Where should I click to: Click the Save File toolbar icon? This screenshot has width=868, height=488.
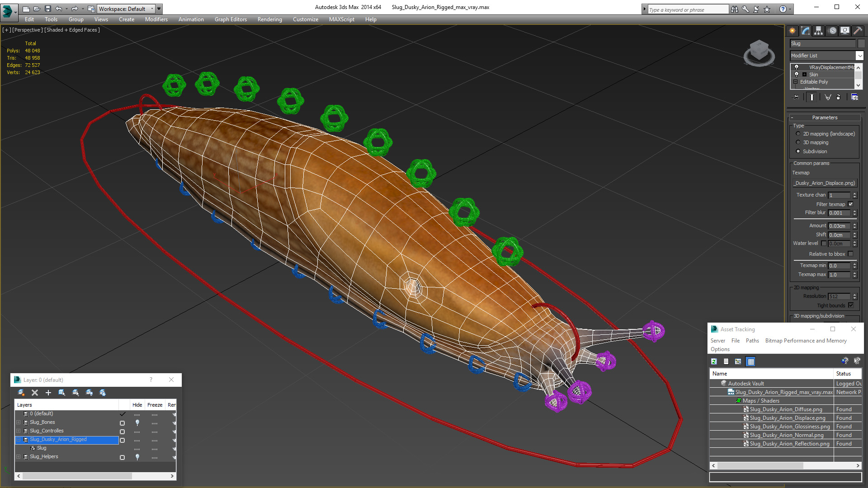pos(47,9)
